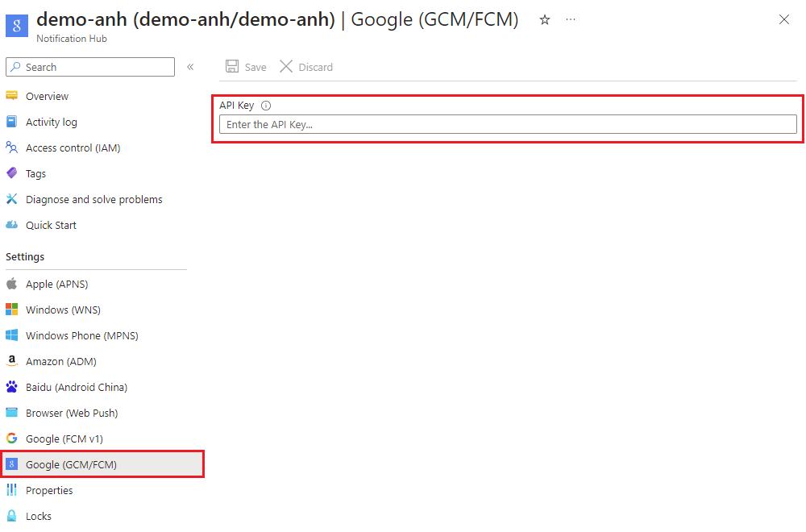
Task: Navigate to Access control (IAM)
Action: [x=73, y=148]
